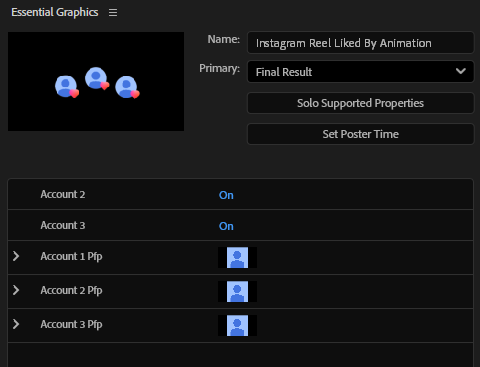Open the Primary composition dropdown
The height and width of the screenshot is (367, 480).
(360, 71)
